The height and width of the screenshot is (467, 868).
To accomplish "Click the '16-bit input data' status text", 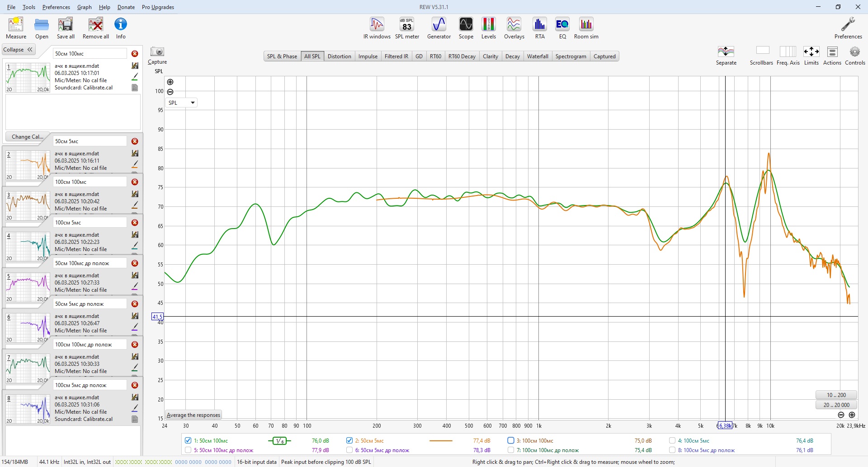I will [x=257, y=462].
